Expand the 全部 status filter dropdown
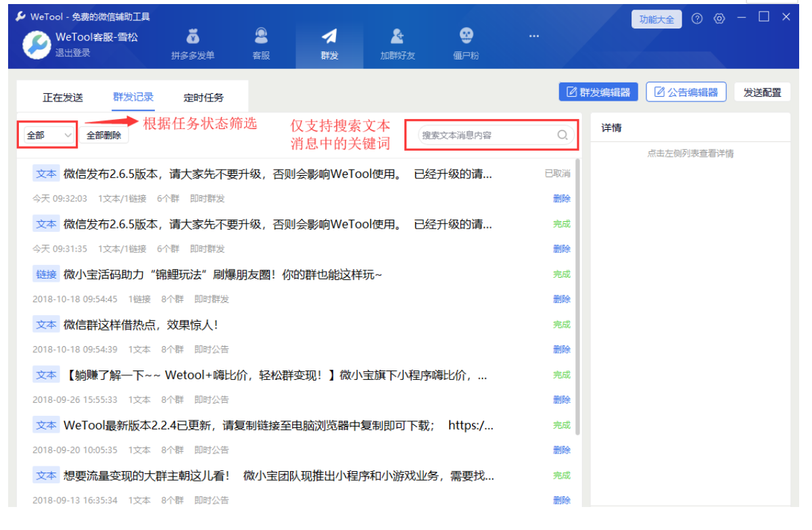 pyautogui.click(x=49, y=135)
